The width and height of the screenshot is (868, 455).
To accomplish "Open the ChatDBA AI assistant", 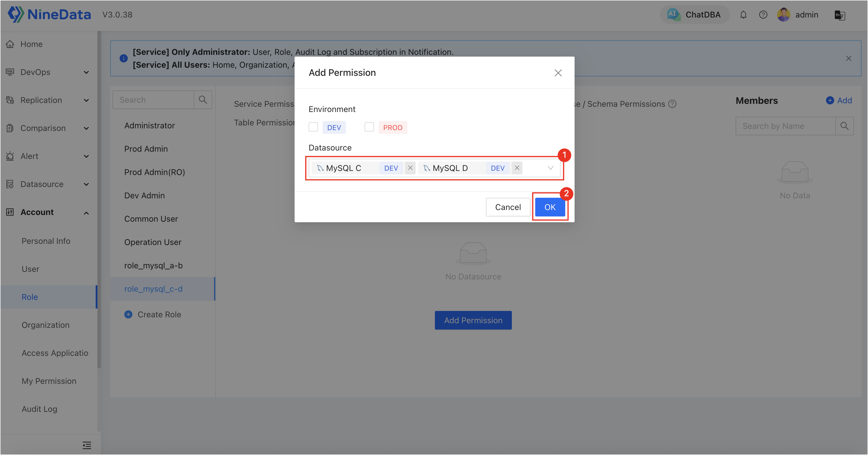I will [x=694, y=15].
